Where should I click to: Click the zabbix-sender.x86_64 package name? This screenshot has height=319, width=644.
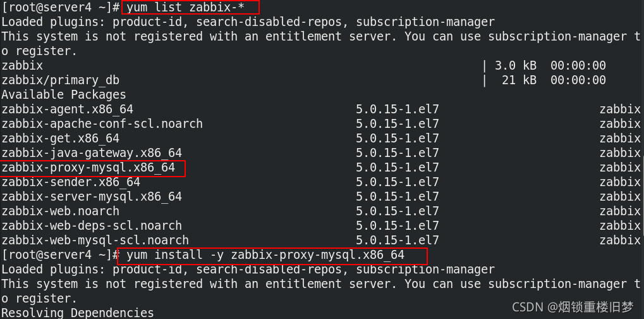tap(71, 182)
